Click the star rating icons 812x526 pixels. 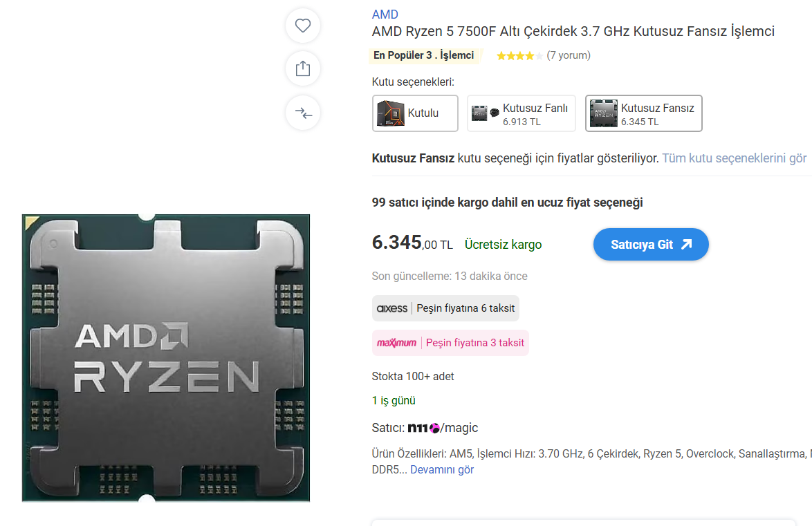(519, 55)
